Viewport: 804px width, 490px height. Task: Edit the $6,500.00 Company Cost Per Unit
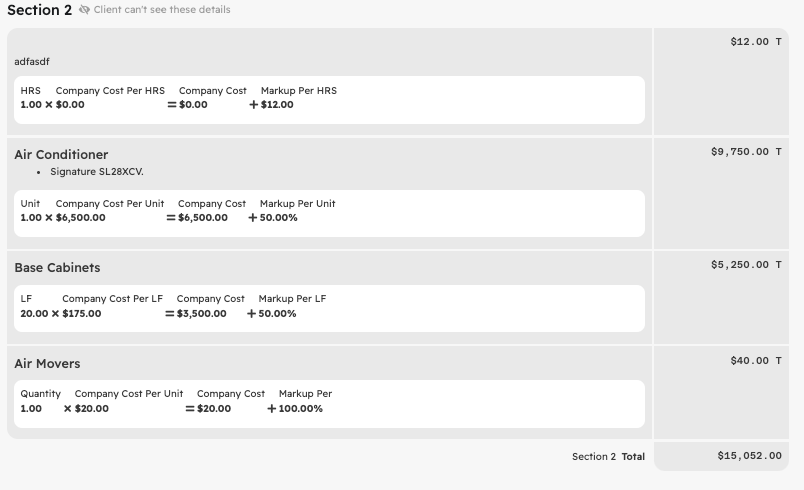(80, 217)
